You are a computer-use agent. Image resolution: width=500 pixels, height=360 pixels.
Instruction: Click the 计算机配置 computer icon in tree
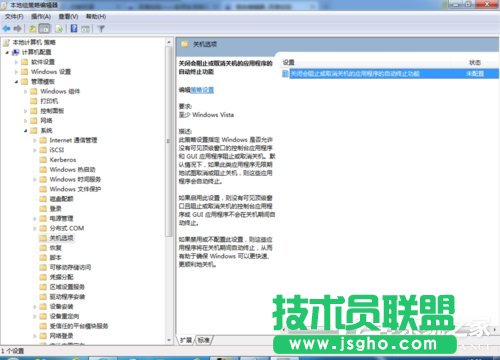(x=16, y=52)
